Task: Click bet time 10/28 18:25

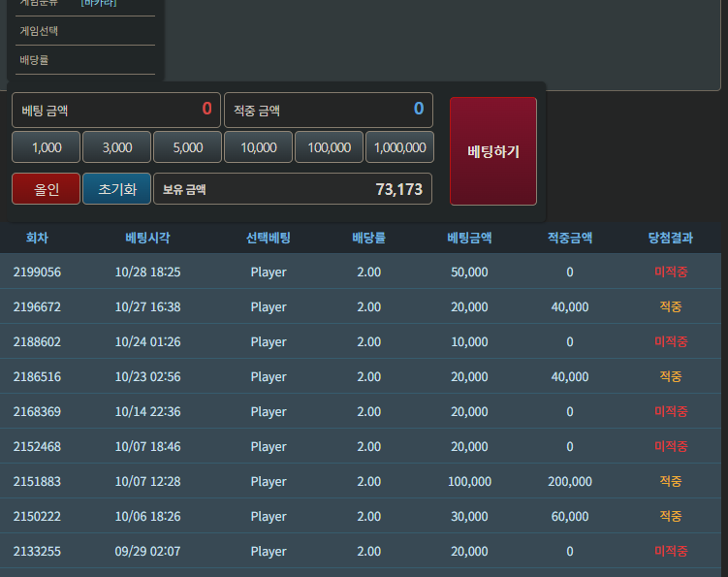Action: coord(147,272)
